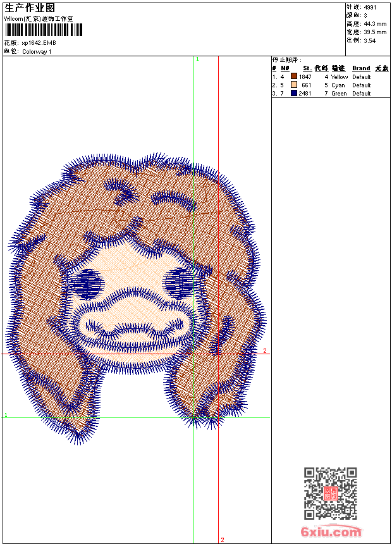Screen dimensions: 392x544
Task: Pick the navy blue swatch for thread 2481
Action: click(x=294, y=93)
